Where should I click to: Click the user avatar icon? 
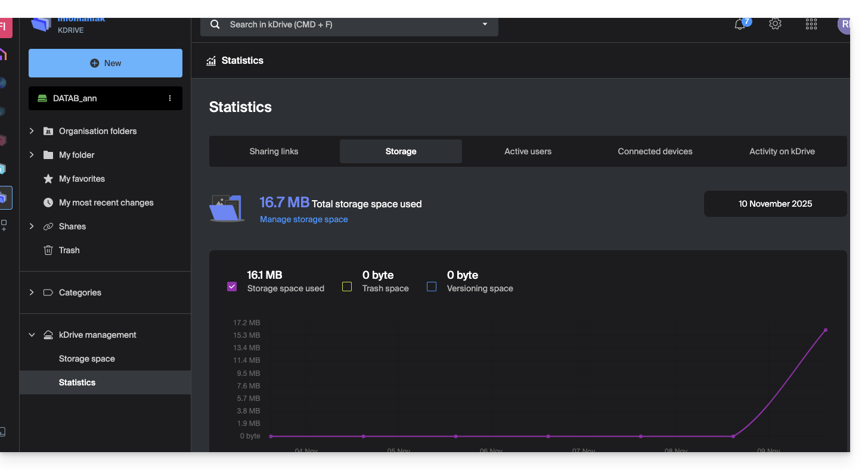(x=844, y=24)
